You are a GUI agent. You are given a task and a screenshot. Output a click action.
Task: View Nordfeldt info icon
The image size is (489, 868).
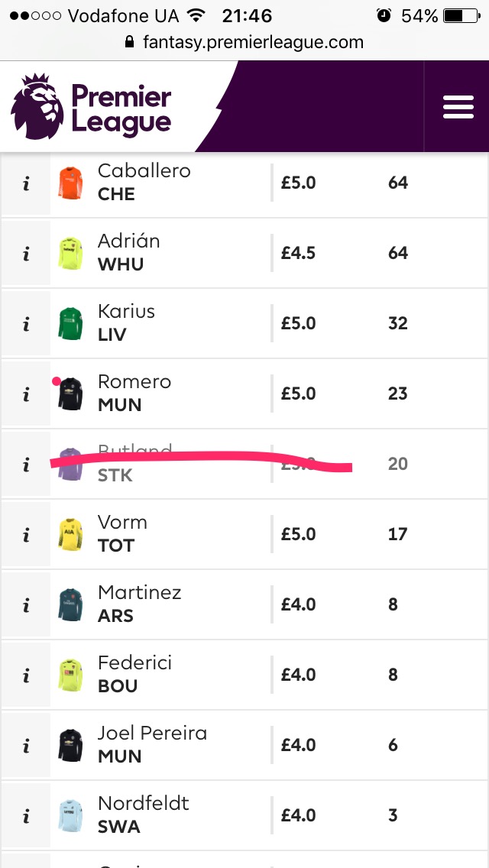pyautogui.click(x=26, y=816)
